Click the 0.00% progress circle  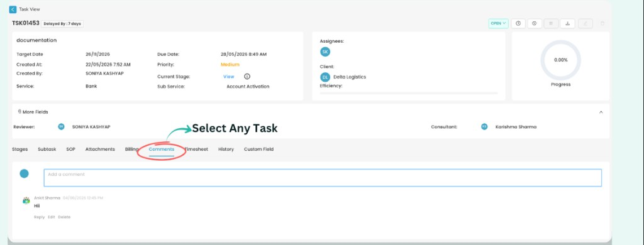pyautogui.click(x=560, y=60)
